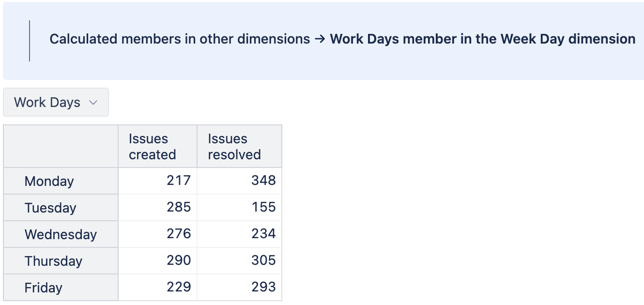The height and width of the screenshot is (305, 644).
Task: Click Tuesday's Issues created value 285
Action: (x=179, y=207)
